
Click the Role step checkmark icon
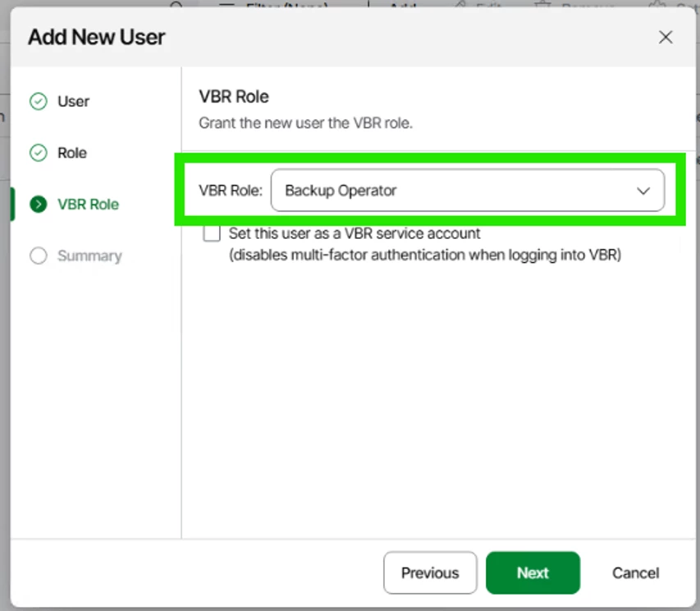tap(39, 153)
